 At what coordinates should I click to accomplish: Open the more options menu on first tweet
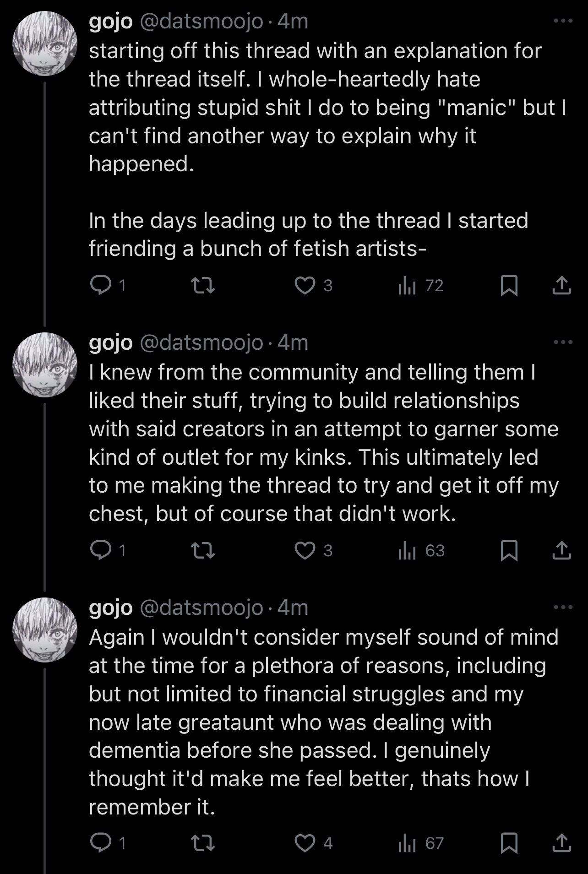click(x=563, y=21)
